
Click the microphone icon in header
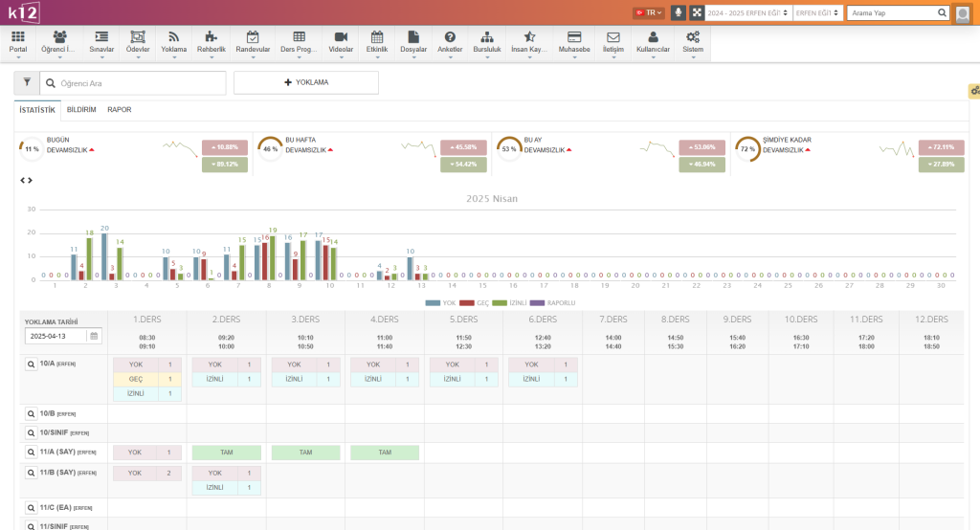679,12
